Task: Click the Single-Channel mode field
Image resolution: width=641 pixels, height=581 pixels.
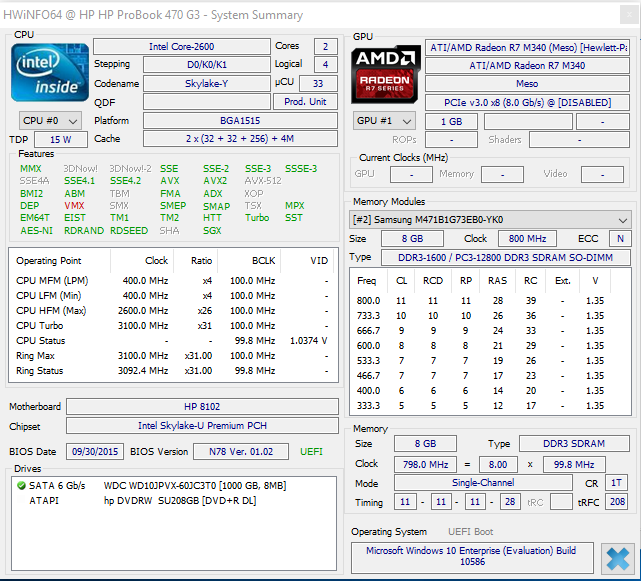Action: tap(483, 483)
